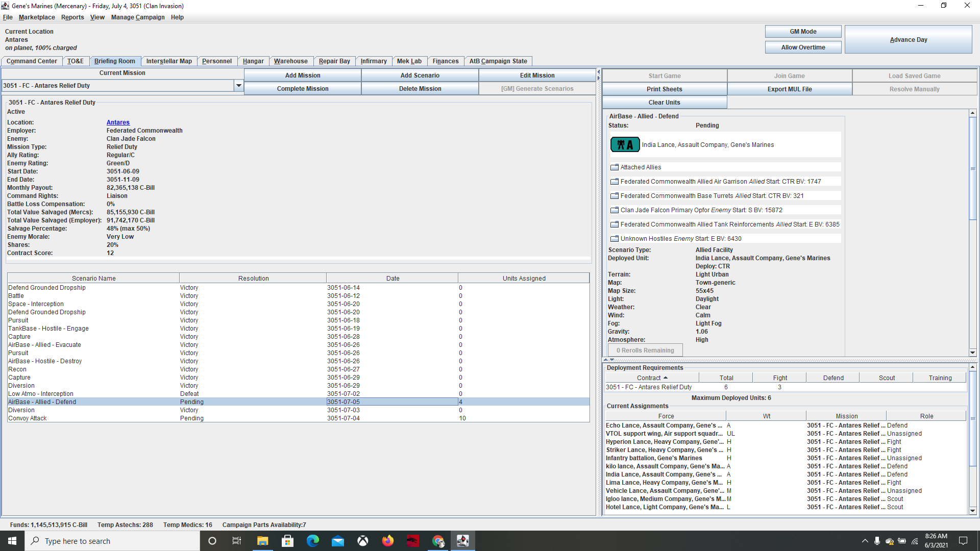Open File Explorer from the taskbar
Viewport: 980px width, 551px height.
[262, 541]
